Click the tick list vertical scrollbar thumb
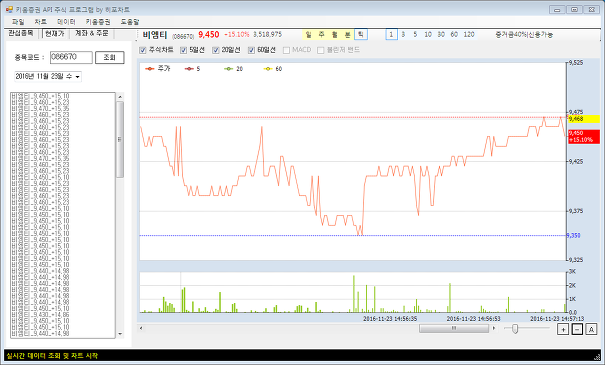This screenshot has height=365, width=605. click(120, 140)
